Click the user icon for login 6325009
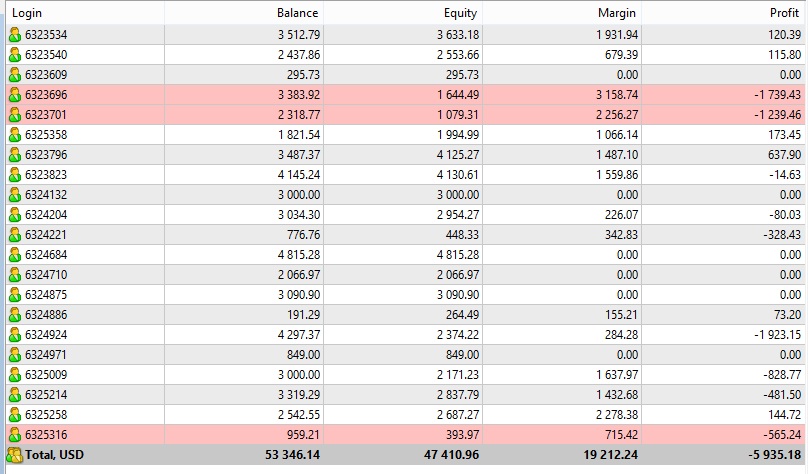This screenshot has height=474, width=808. coord(15,375)
